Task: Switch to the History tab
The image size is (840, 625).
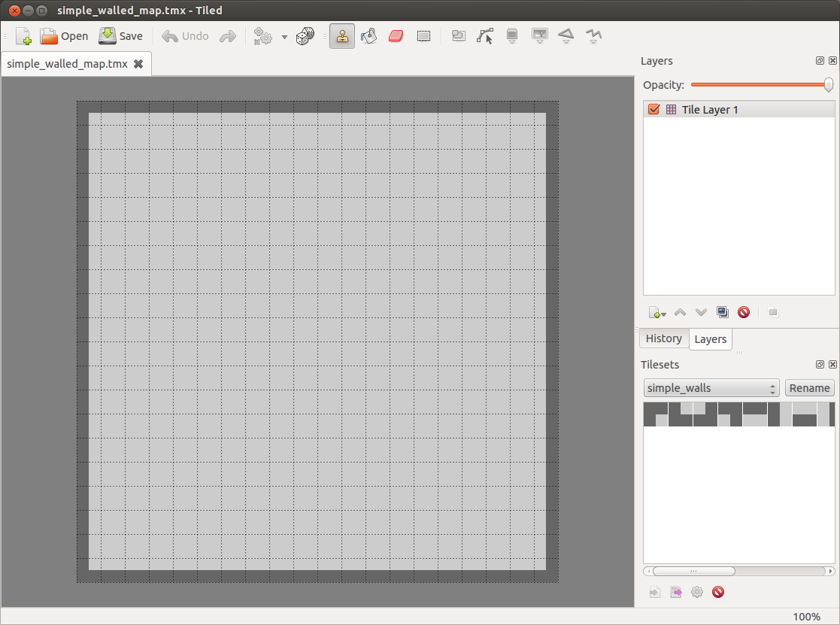Action: pyautogui.click(x=663, y=338)
